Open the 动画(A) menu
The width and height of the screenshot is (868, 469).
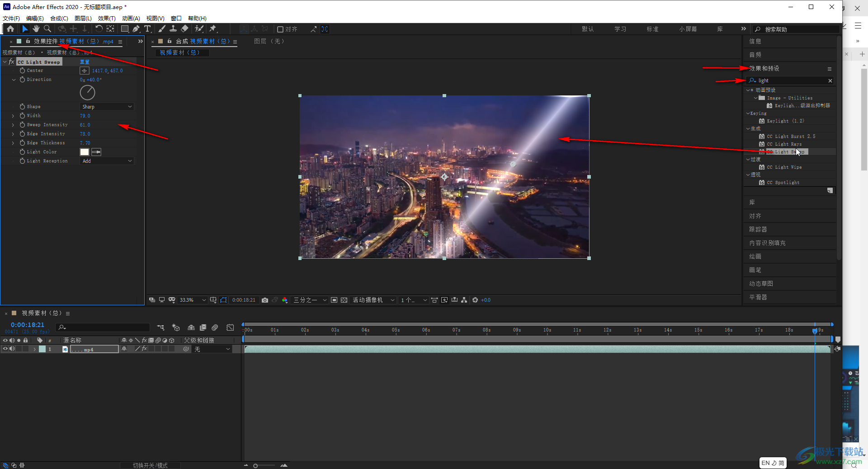(x=131, y=19)
